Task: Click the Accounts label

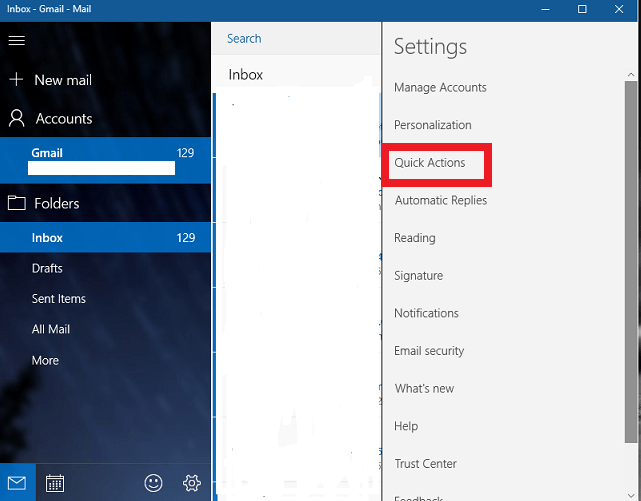Action: tap(64, 119)
